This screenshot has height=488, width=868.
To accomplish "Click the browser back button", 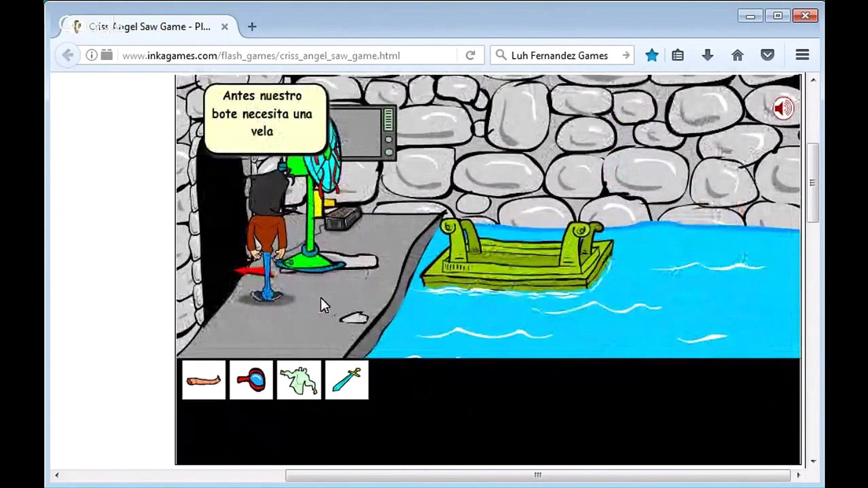I will [x=68, y=56].
